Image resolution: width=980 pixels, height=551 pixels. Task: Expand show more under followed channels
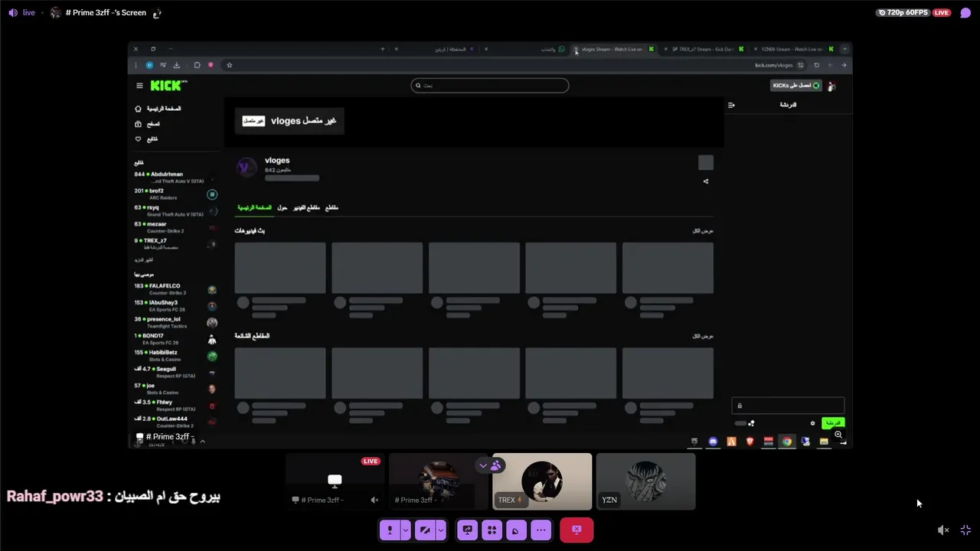click(143, 260)
